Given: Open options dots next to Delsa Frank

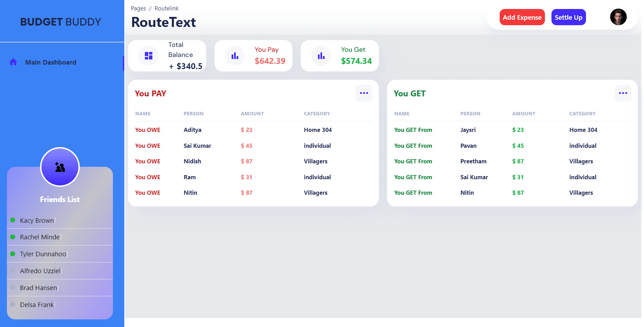Looking at the screenshot, I should [x=55, y=305].
